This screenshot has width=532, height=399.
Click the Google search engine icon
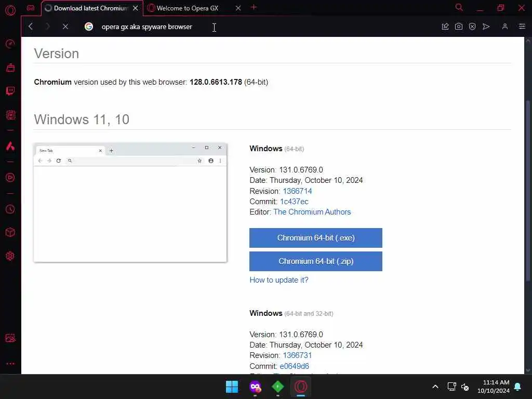point(89,26)
